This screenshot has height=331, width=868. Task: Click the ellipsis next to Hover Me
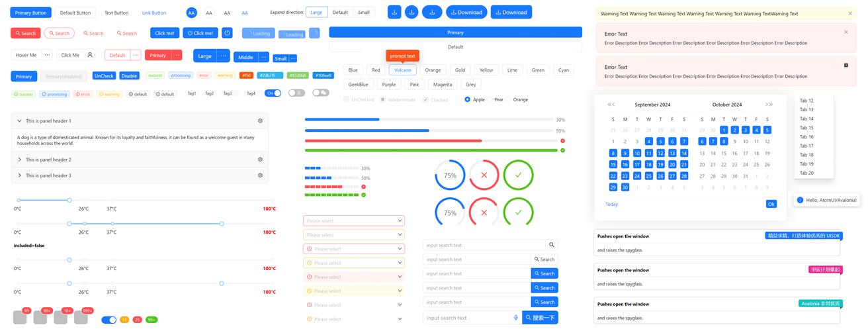(x=48, y=55)
